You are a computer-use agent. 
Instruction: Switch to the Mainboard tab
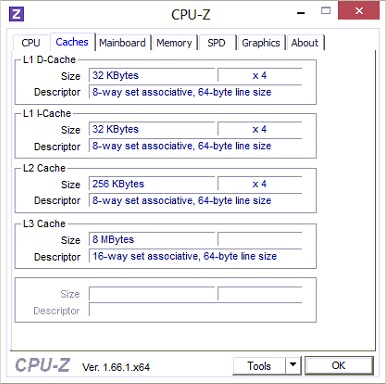tap(123, 43)
